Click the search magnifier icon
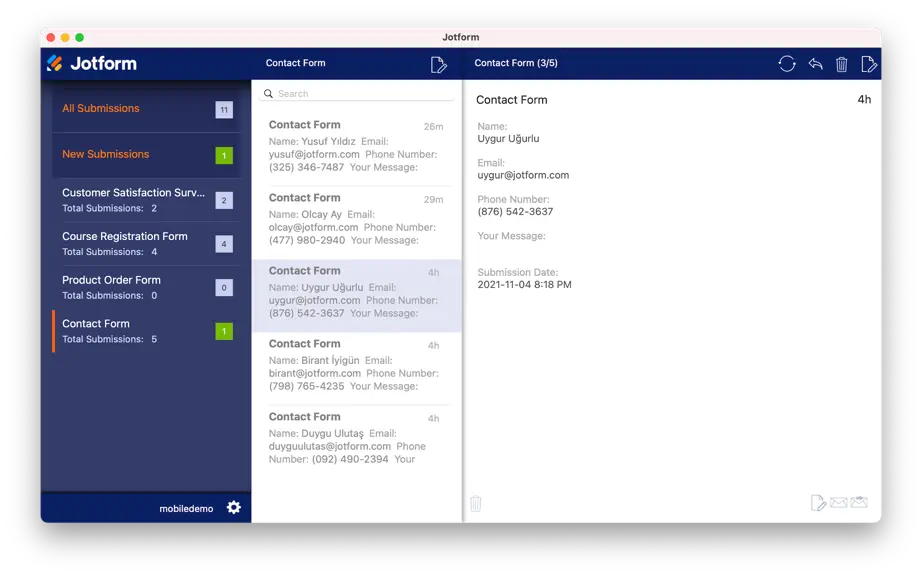 coord(268,93)
